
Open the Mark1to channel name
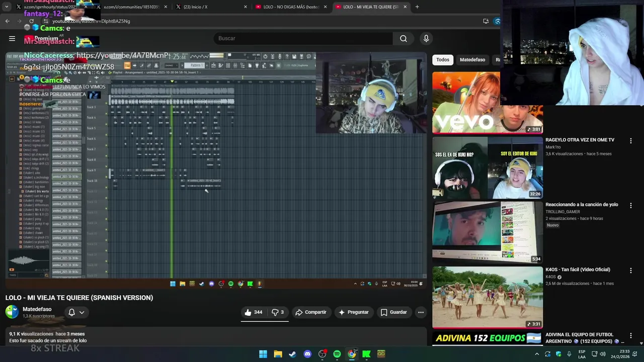click(x=554, y=147)
